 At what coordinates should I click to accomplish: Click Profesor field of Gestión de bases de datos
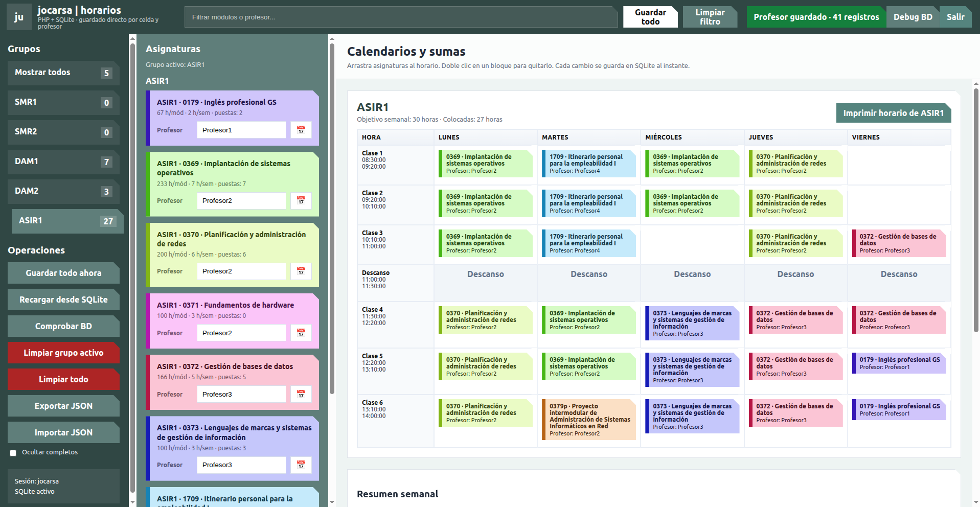[x=241, y=394]
